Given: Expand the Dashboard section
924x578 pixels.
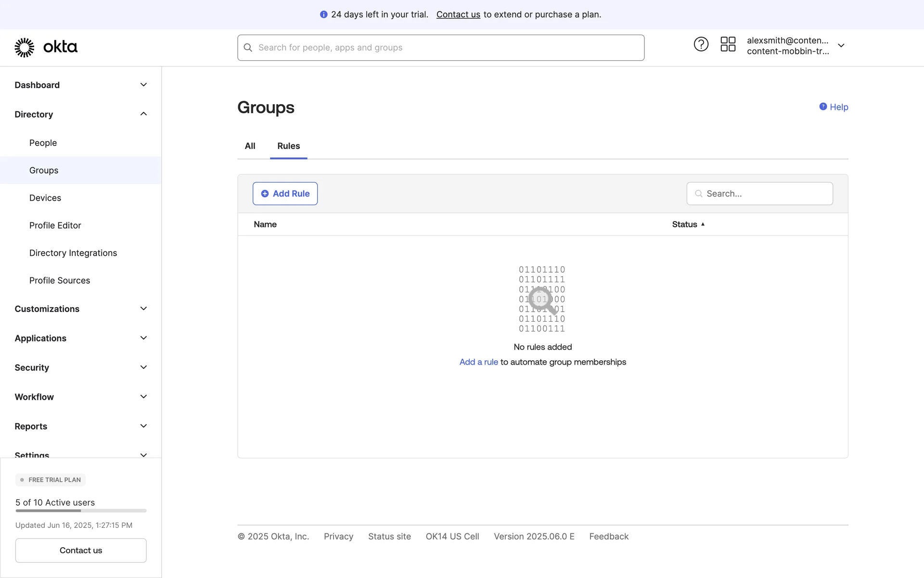Looking at the screenshot, I should coord(143,85).
